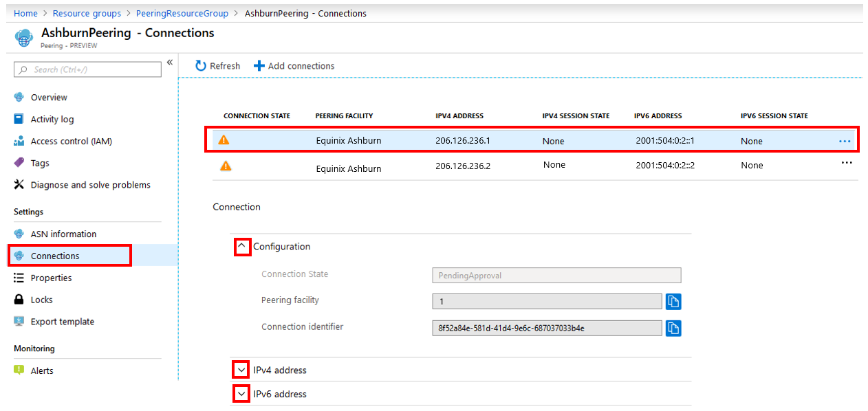The image size is (868, 411).
Task: Click the AshburnPeering peering resource icon
Action: 23,38
